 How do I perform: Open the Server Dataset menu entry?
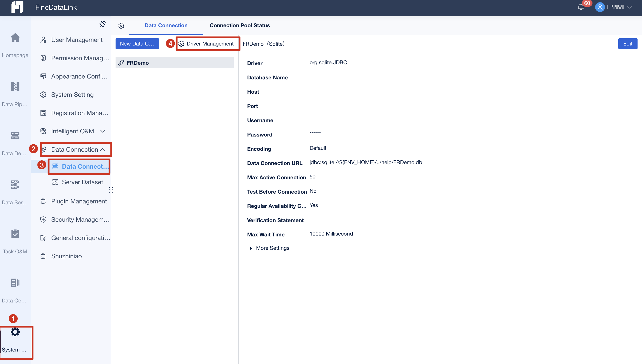click(82, 182)
